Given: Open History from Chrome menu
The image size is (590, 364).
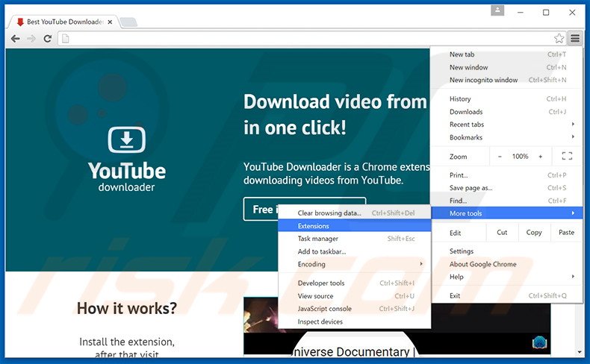Looking at the screenshot, I should click(x=507, y=98).
